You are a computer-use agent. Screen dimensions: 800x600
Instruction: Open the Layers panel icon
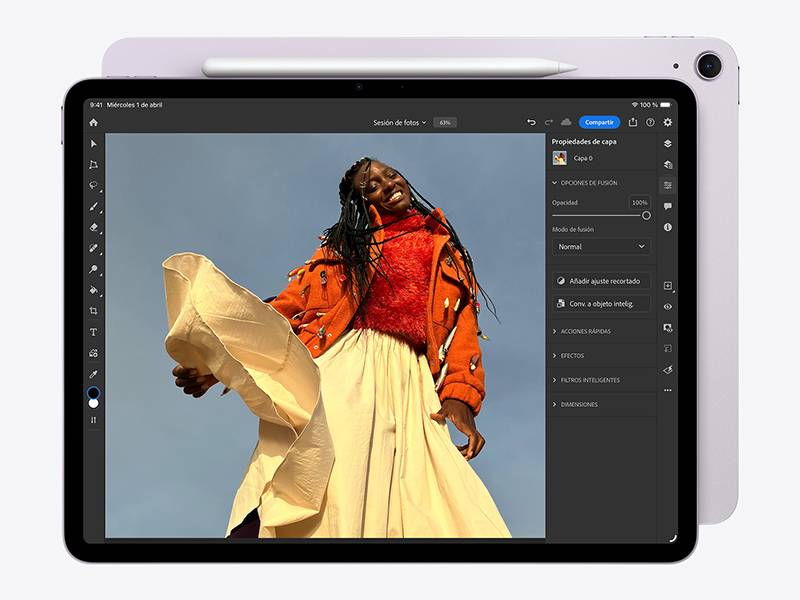(x=667, y=145)
